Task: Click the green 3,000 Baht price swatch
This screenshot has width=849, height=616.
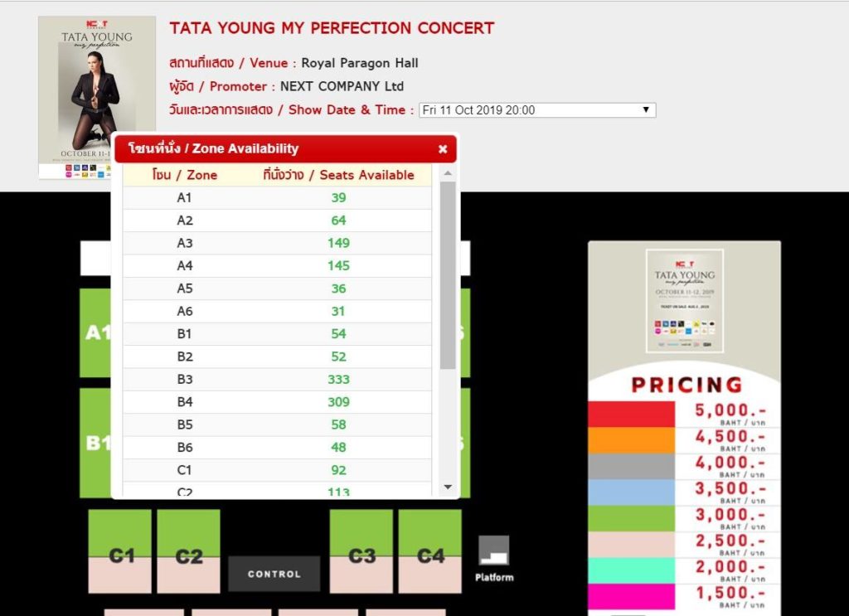Action: pos(631,518)
